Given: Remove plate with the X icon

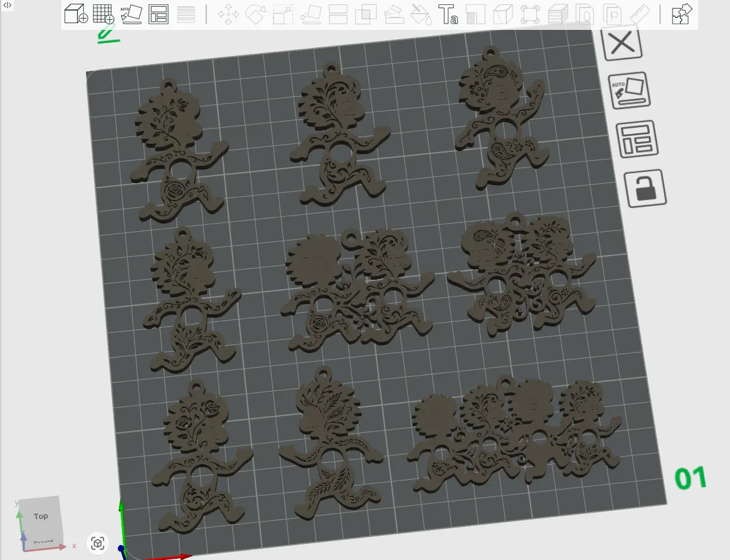Looking at the screenshot, I should [x=622, y=43].
